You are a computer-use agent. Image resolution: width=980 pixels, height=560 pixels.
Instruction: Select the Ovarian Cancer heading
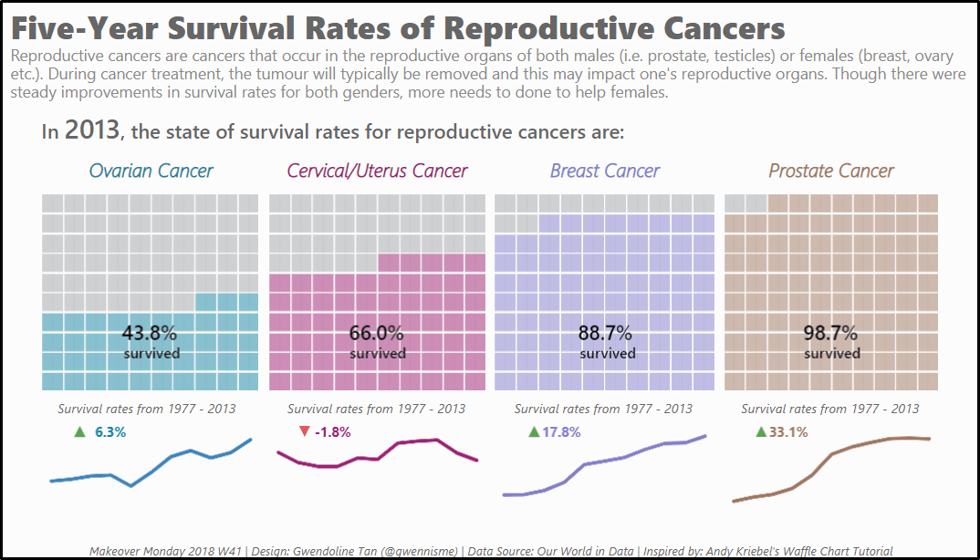[151, 171]
